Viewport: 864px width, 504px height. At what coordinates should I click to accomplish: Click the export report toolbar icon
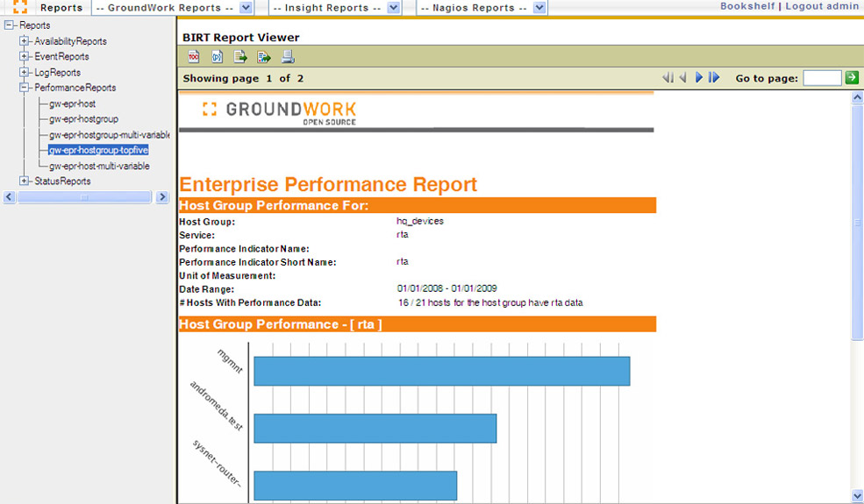[264, 57]
